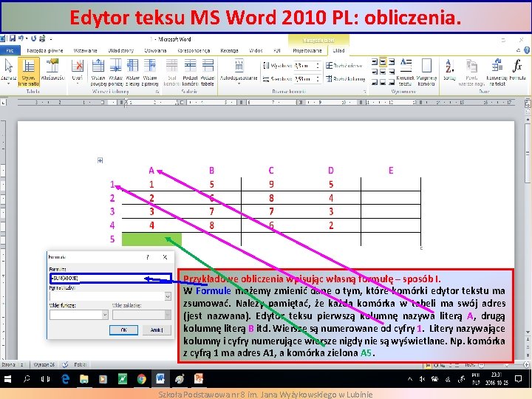Select align center left cell alignment
This screenshot has height=399, width=532.
point(374,72)
